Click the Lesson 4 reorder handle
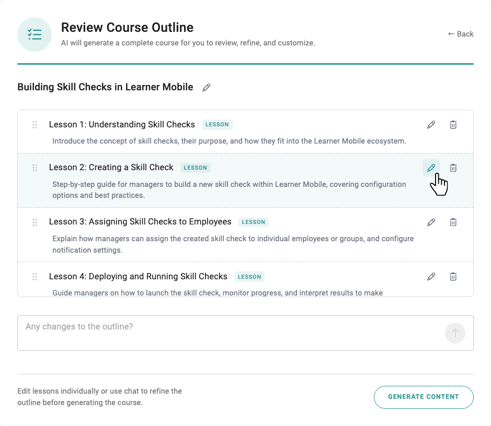The width and height of the screenshot is (491, 426). [35, 277]
